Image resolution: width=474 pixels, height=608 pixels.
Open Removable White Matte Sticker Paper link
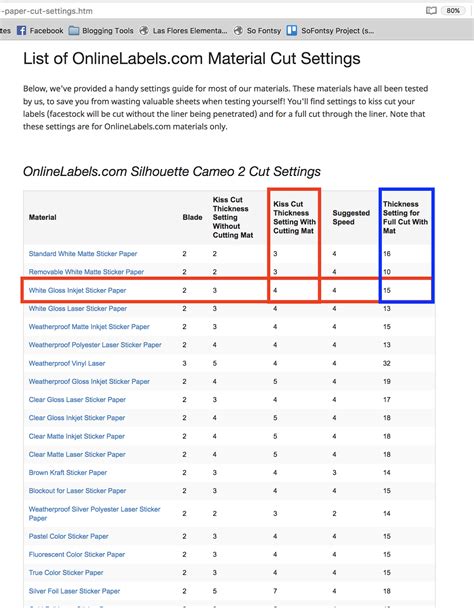(86, 272)
